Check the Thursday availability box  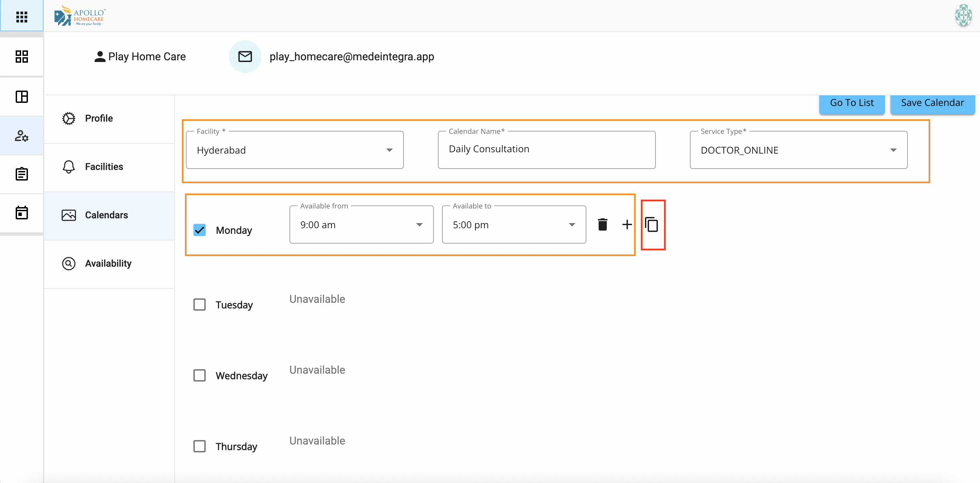click(199, 446)
